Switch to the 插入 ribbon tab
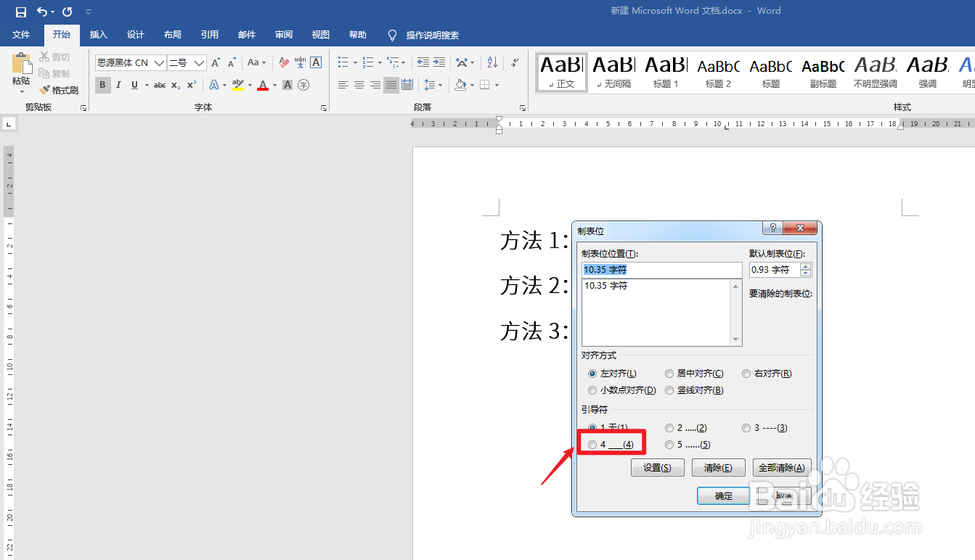 pos(98,35)
